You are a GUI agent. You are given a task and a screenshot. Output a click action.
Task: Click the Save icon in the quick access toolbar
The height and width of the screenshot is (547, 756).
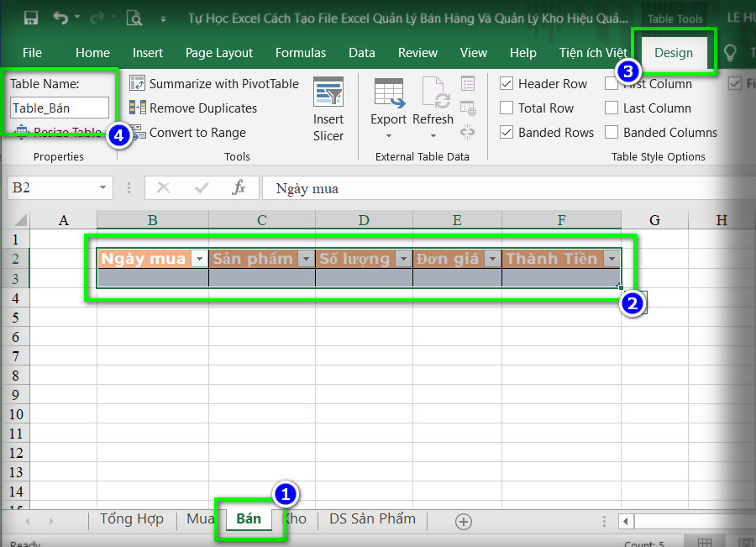pyautogui.click(x=31, y=18)
